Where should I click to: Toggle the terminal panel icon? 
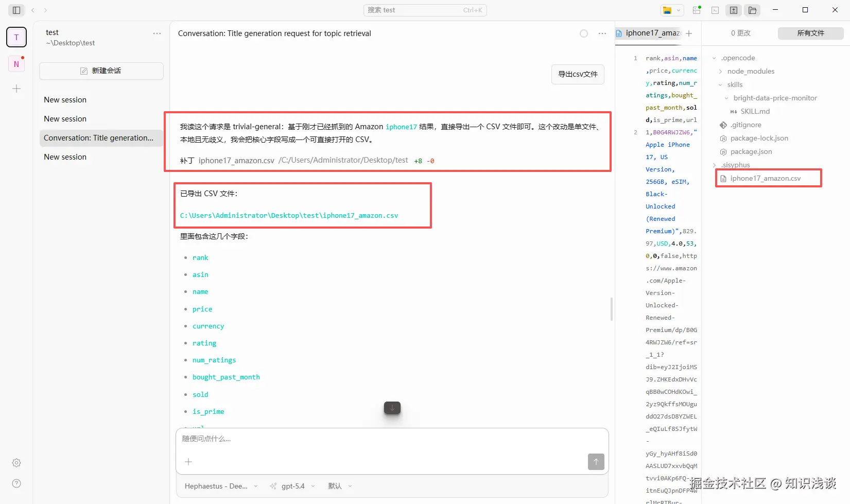(x=715, y=10)
